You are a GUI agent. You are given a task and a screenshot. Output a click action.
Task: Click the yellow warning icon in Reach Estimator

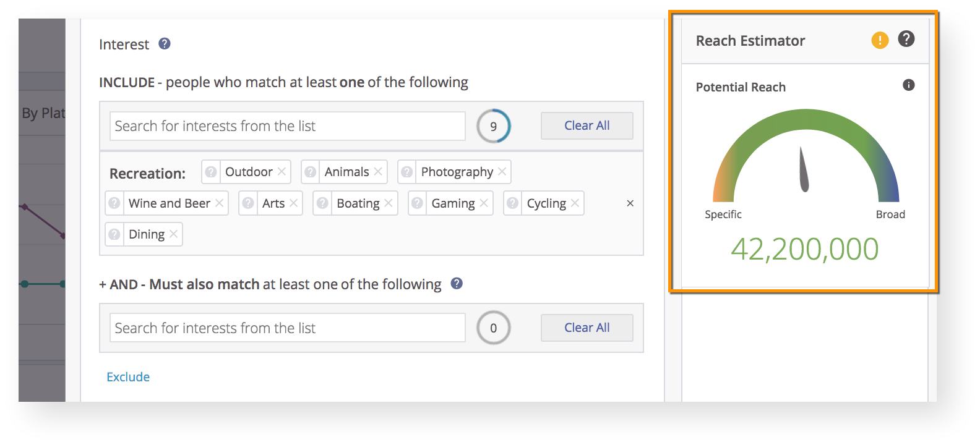click(x=880, y=41)
